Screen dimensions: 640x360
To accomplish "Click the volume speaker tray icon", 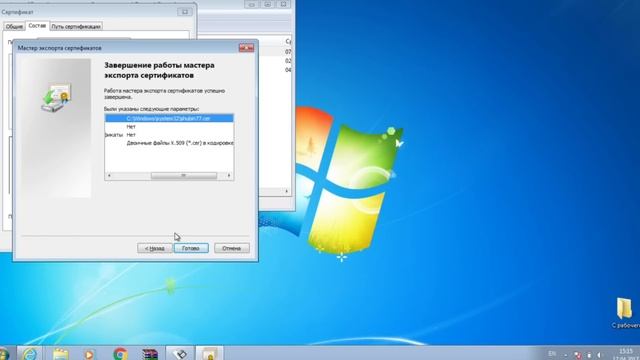I will 600,355.
